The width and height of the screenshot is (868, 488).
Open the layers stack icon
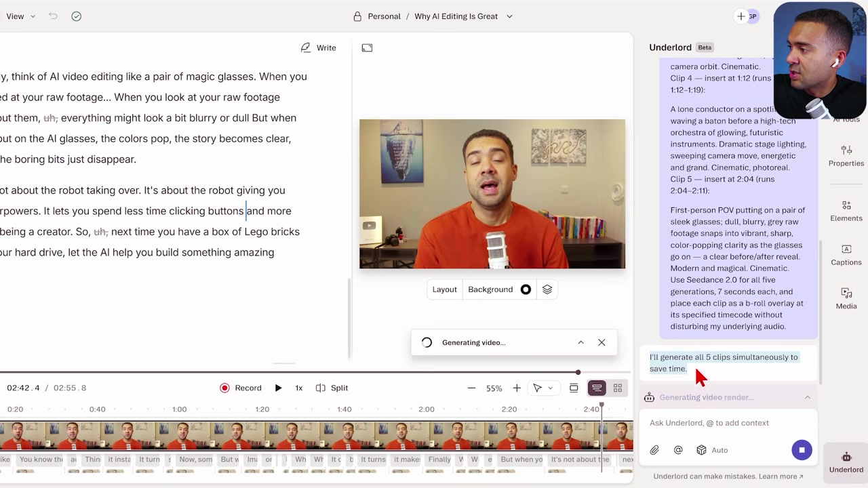[x=547, y=289]
